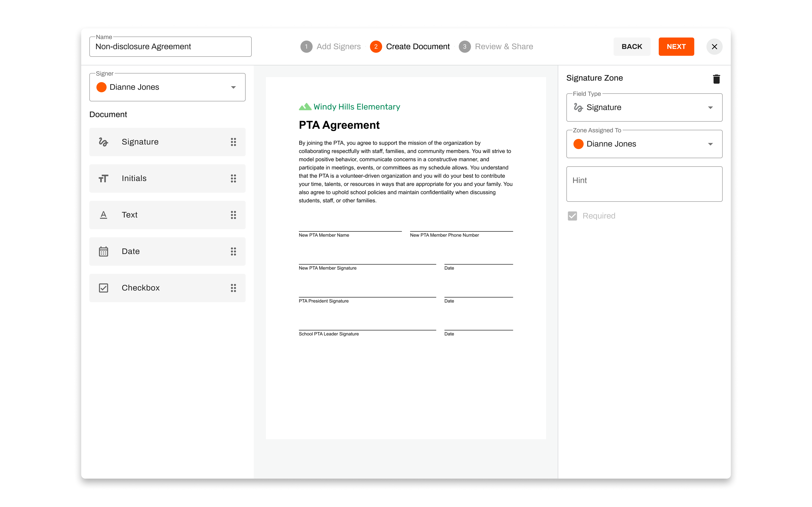Image resolution: width=812 pixels, height=507 pixels.
Task: Select the Signature field icon
Action: coord(103,141)
